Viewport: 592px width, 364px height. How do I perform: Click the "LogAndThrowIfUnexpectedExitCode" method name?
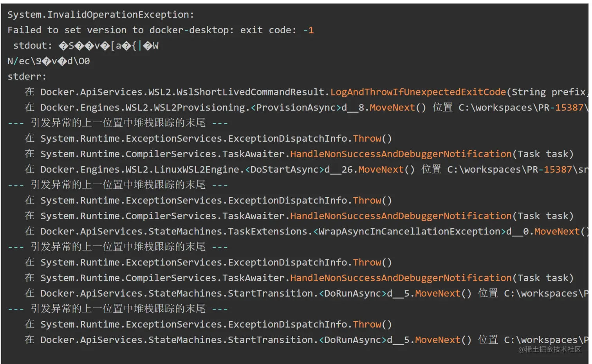point(418,92)
